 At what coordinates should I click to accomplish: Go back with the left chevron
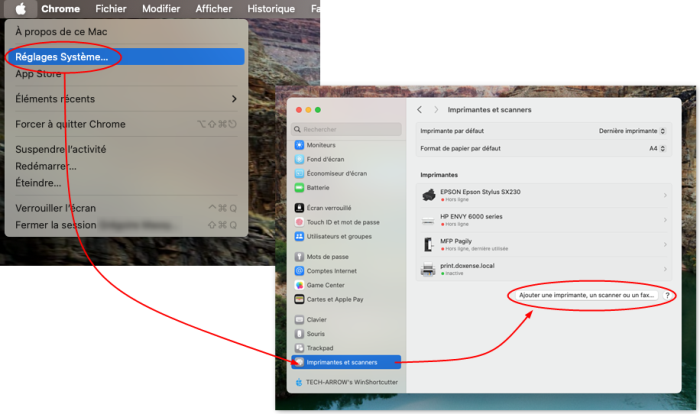point(420,109)
